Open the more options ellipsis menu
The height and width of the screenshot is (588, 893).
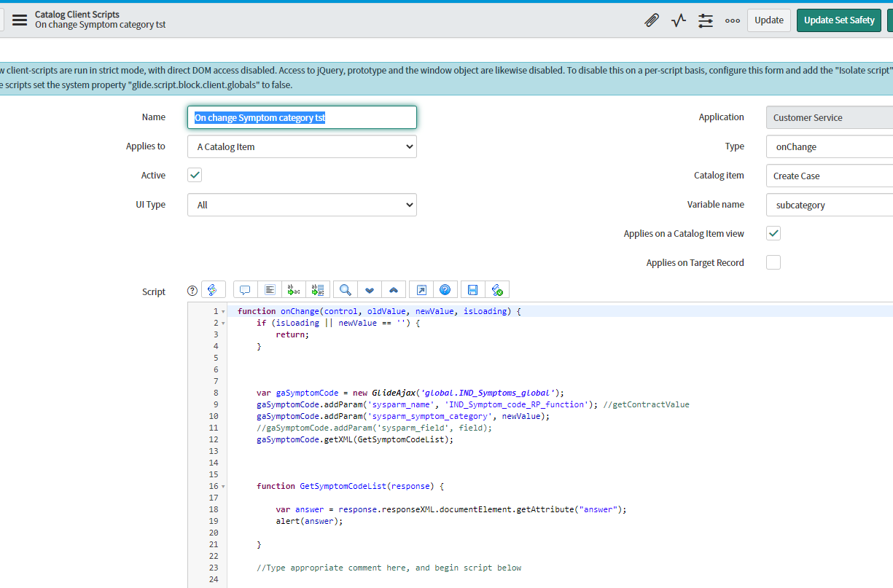click(733, 20)
